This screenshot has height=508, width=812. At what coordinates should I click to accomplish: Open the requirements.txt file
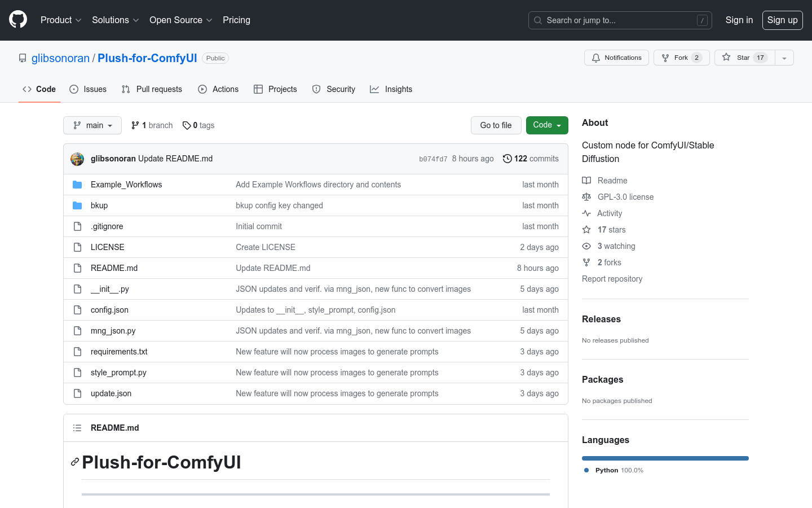click(x=119, y=352)
